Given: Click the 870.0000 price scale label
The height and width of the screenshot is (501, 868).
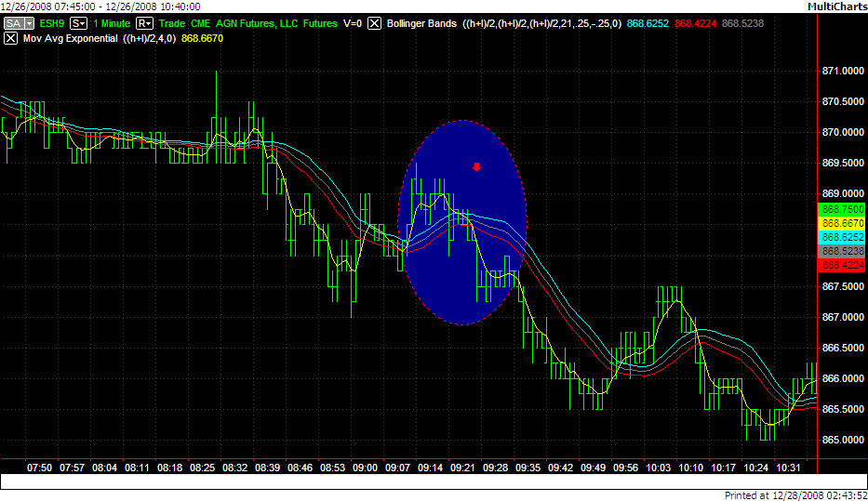Looking at the screenshot, I should coord(843,133).
